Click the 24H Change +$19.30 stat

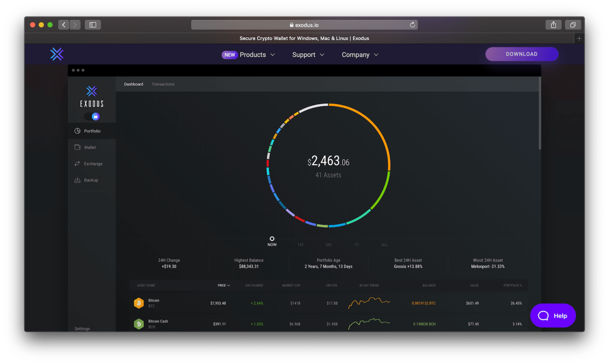point(169,263)
